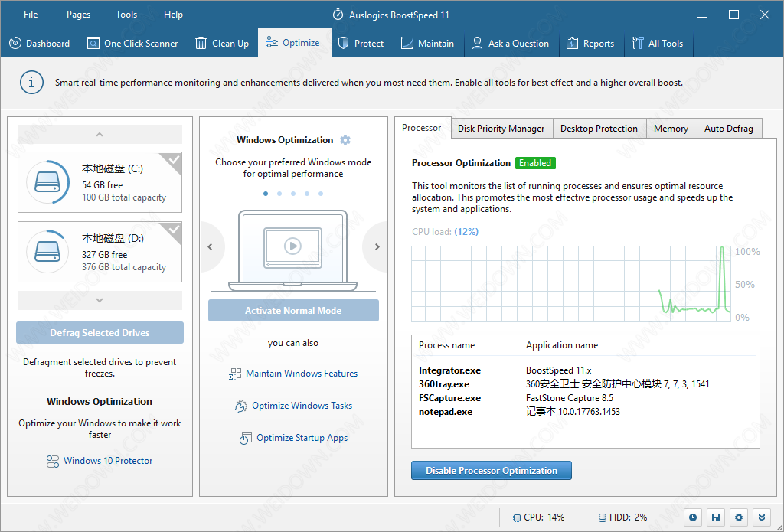Open the Desktop Protection tab
784x532 pixels.
click(599, 129)
